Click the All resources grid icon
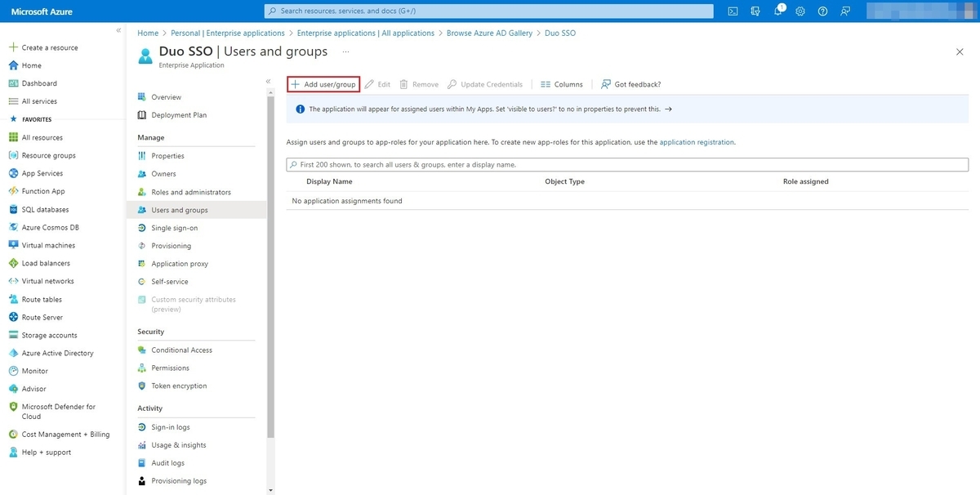Viewport: 980px width, 495px height. pos(13,137)
